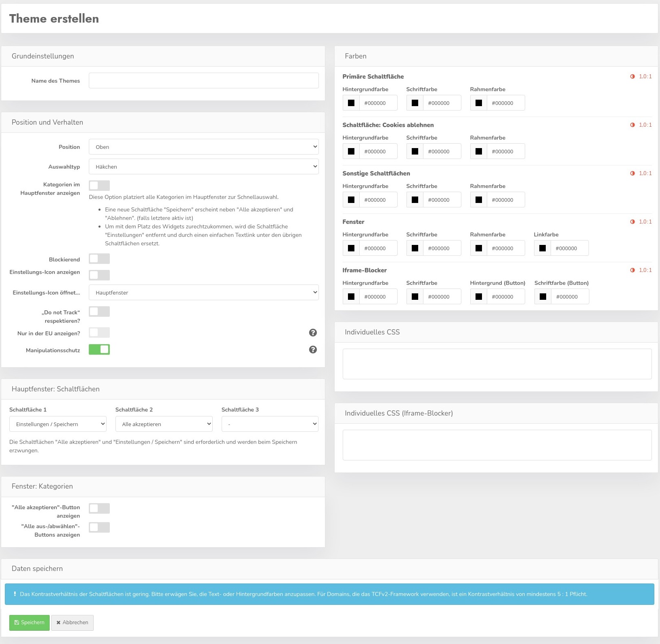Click contrast icon in Fenster color section
The width and height of the screenshot is (660, 644).
632,222
